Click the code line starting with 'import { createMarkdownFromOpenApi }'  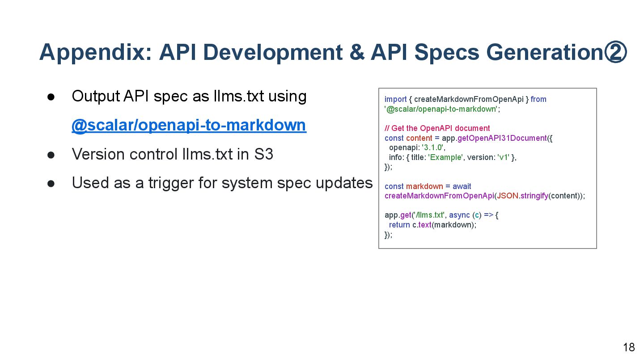click(466, 99)
